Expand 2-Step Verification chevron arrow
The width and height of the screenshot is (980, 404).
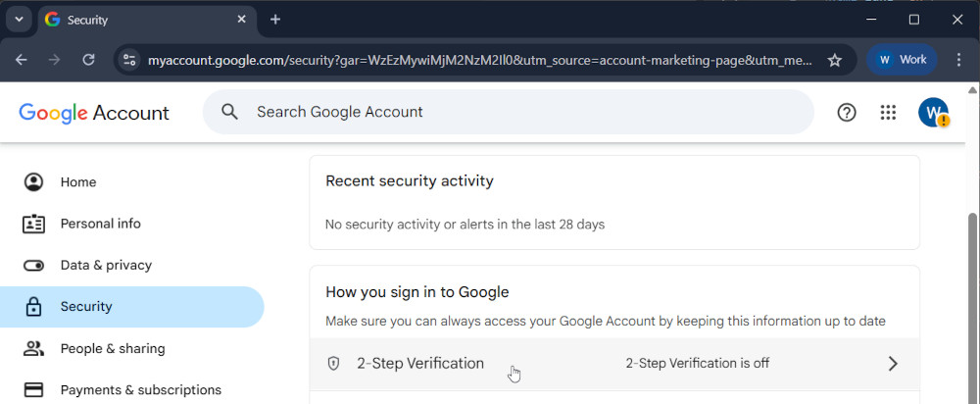[892, 364]
